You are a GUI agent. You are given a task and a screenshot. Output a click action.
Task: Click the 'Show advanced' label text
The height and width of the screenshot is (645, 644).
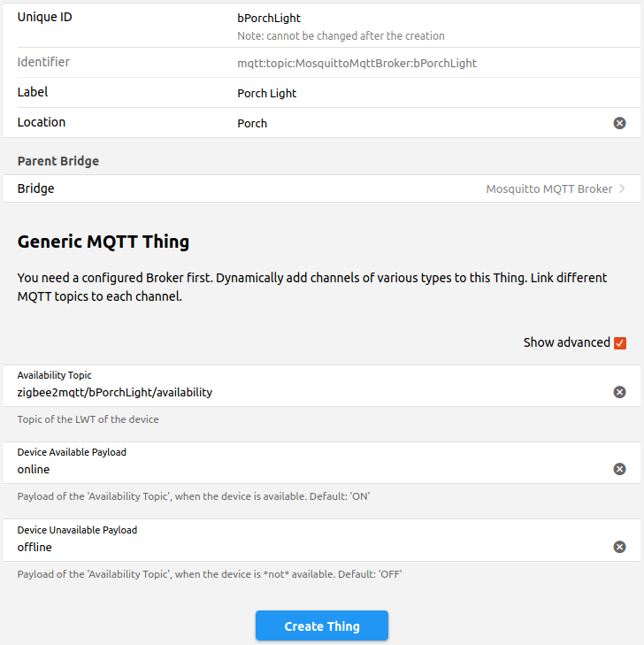(x=566, y=342)
